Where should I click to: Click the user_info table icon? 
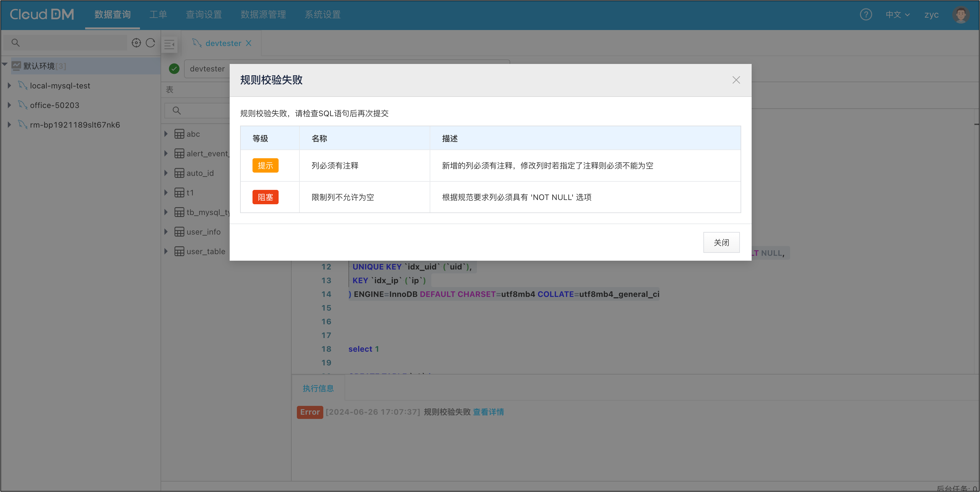179,232
